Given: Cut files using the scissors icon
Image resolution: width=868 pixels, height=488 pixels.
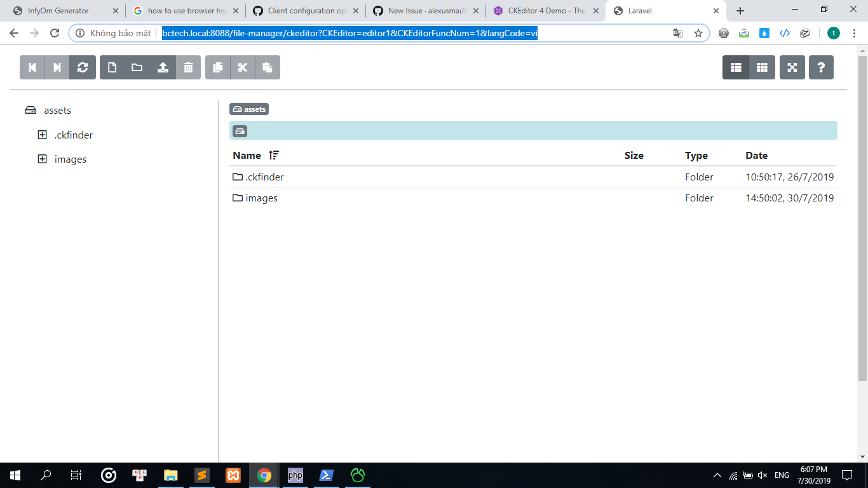Looking at the screenshot, I should tap(242, 67).
